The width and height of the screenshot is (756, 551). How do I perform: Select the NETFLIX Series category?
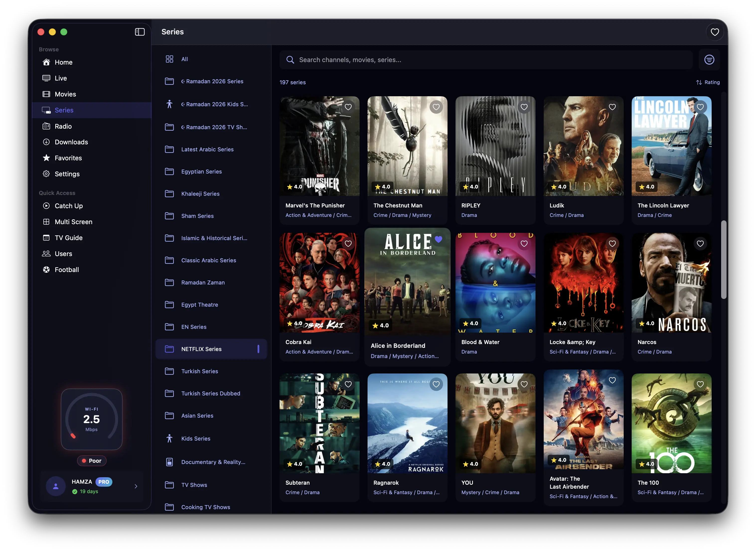click(x=211, y=349)
